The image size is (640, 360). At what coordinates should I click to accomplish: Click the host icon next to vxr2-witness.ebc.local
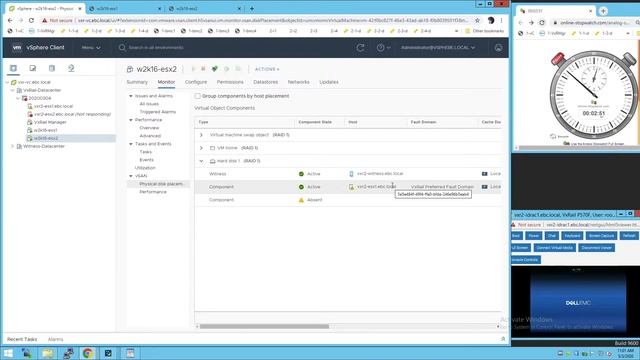351,174
